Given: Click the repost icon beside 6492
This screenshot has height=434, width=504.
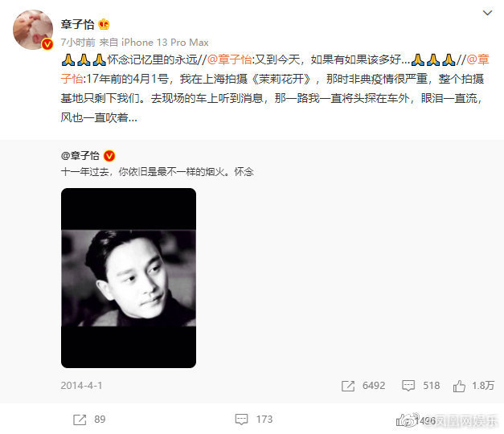Looking at the screenshot, I should [x=348, y=386].
